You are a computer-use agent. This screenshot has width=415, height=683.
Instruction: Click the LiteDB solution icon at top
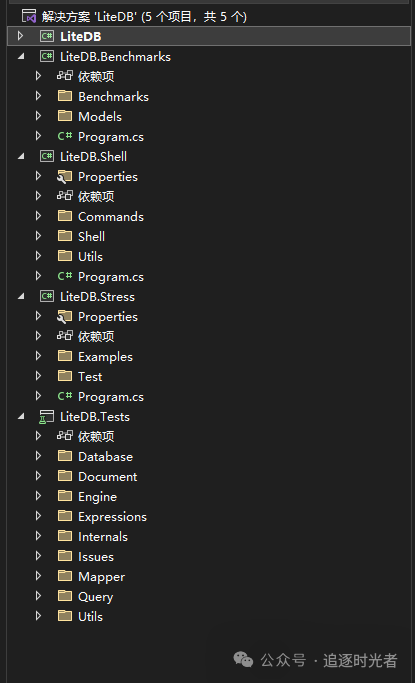(29, 17)
